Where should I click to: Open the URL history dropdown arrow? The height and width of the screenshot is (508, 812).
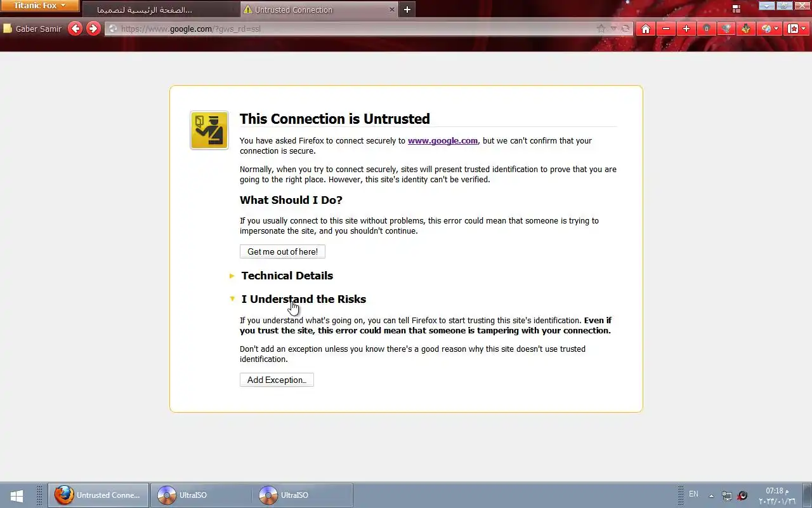coord(613,29)
